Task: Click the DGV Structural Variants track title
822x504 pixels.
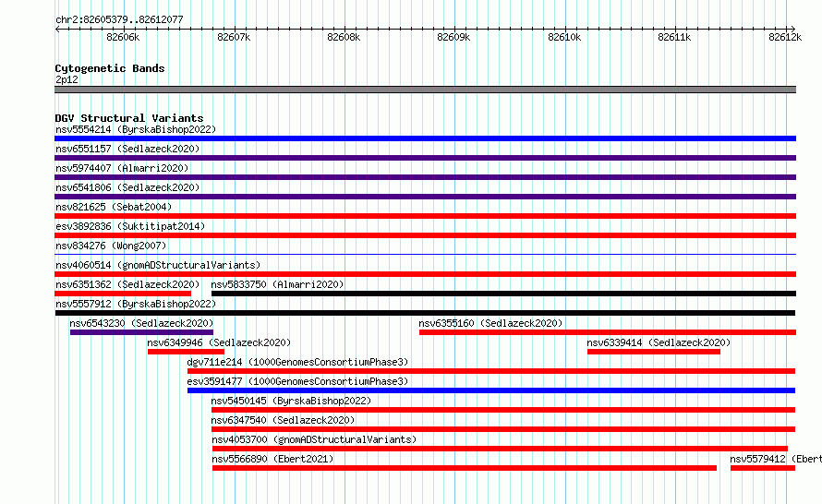Action: [129, 118]
